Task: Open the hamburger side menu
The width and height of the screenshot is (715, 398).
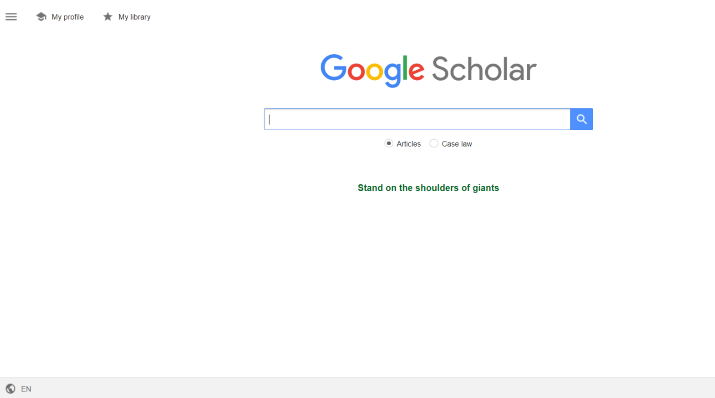Action: coord(11,17)
